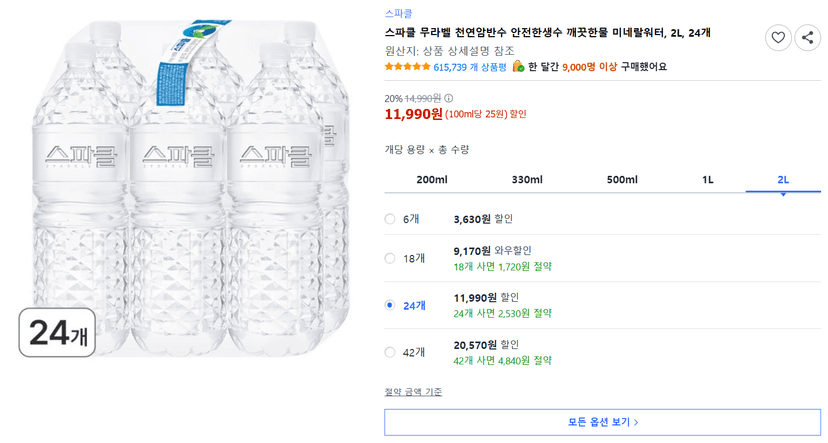
Task: Select the 2L volume tab
Action: click(783, 180)
